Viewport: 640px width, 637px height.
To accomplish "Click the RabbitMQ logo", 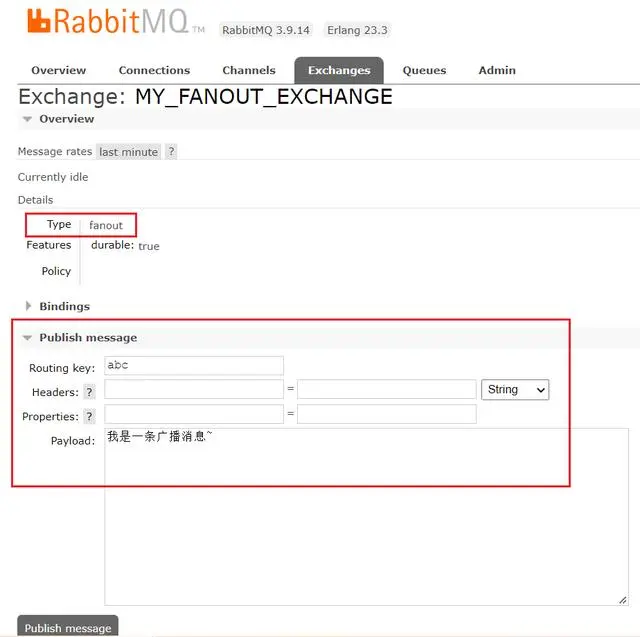I will (116, 21).
